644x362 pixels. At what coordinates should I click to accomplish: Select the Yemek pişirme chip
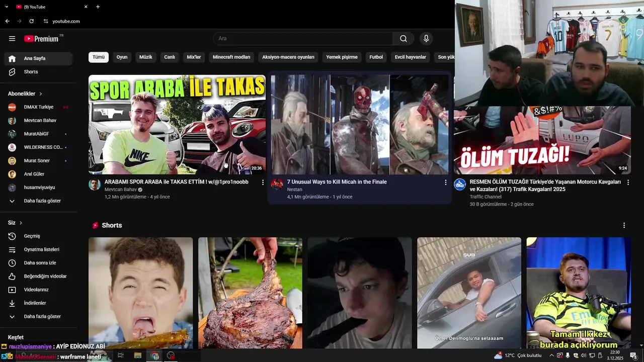(x=342, y=57)
